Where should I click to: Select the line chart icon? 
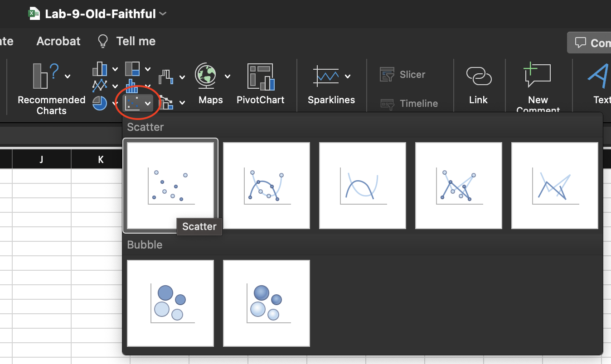click(x=100, y=85)
